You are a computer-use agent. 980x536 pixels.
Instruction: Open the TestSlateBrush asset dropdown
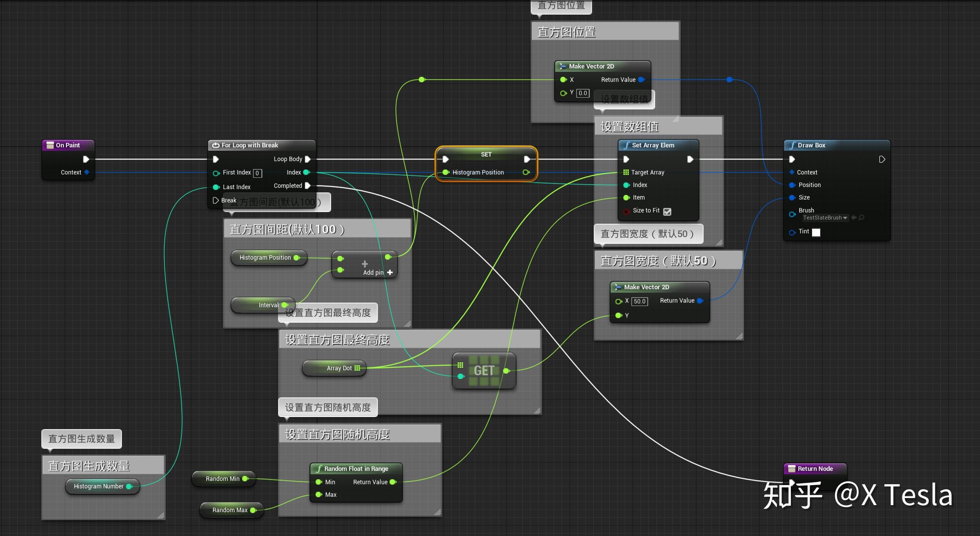845,218
